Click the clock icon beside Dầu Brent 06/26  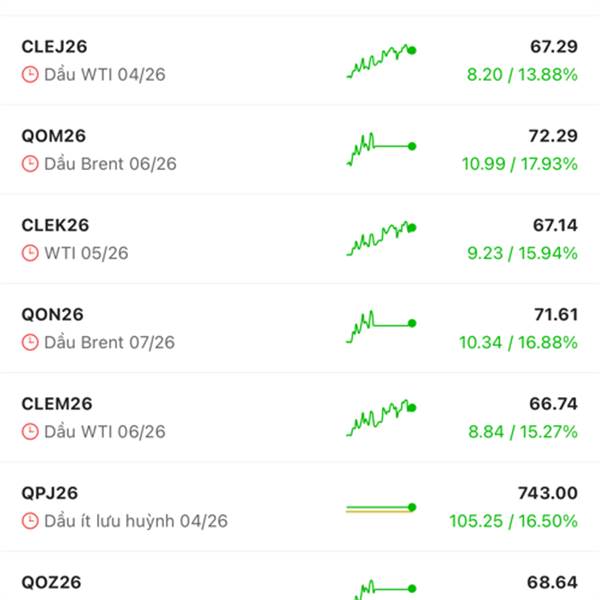(x=30, y=164)
